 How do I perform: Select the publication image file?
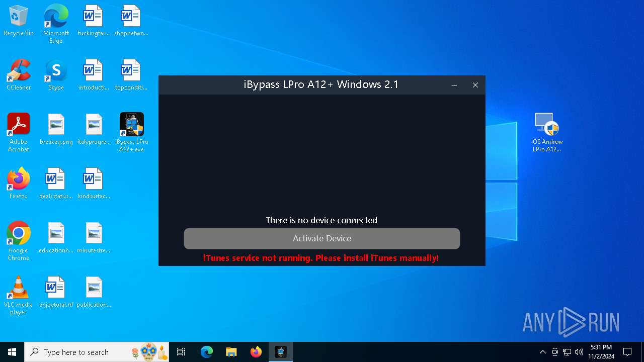pos(94,292)
